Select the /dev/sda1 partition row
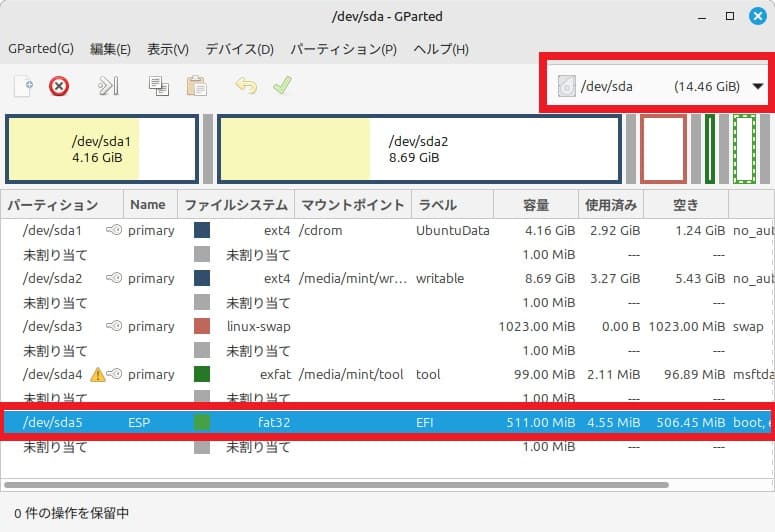This screenshot has width=775, height=532. (x=388, y=230)
